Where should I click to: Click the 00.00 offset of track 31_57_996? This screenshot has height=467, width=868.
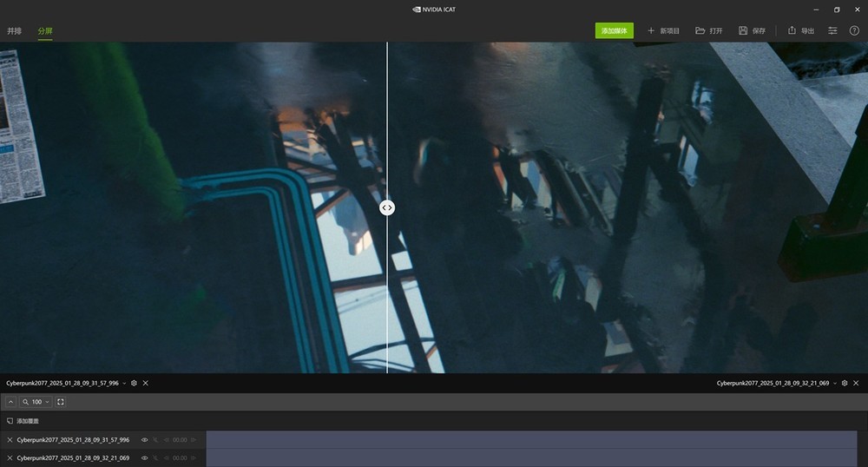pyautogui.click(x=180, y=440)
